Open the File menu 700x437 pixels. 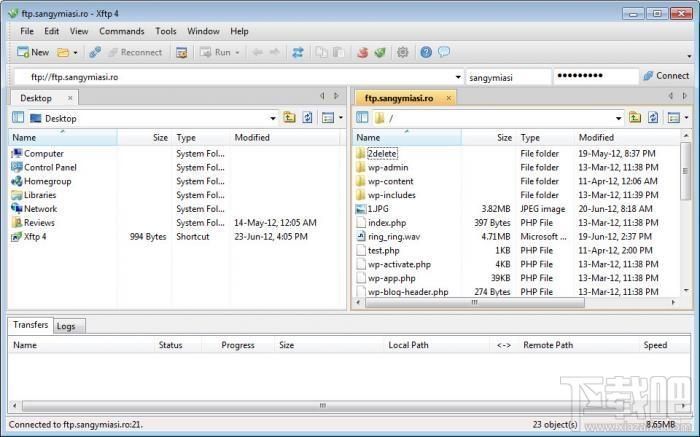click(27, 31)
